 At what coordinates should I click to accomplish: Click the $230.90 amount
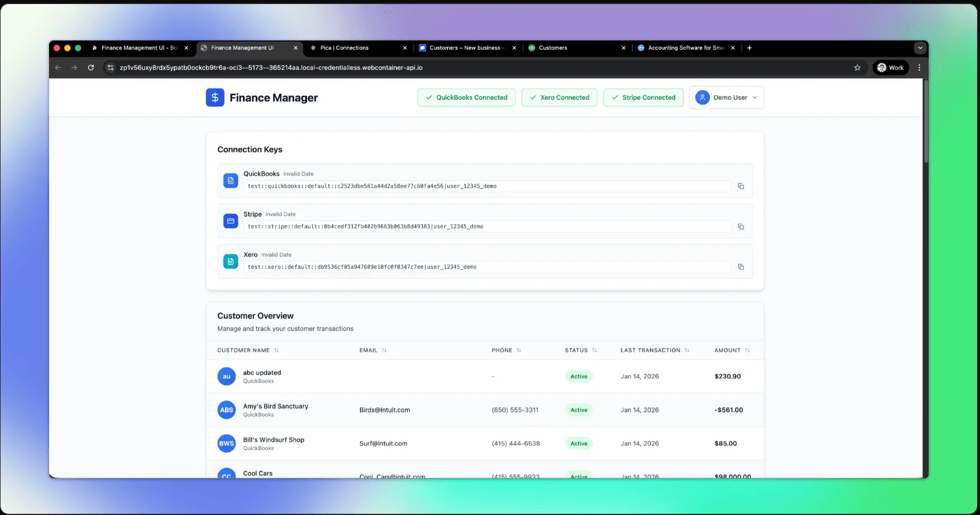(x=727, y=376)
